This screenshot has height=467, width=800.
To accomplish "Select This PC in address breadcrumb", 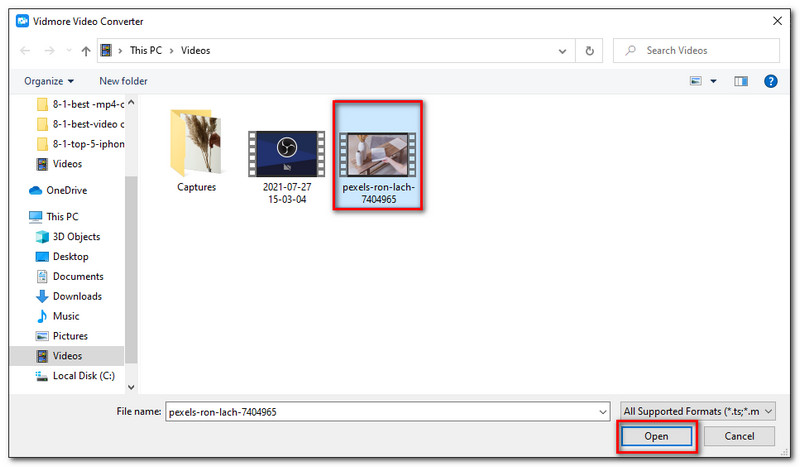I will point(146,51).
